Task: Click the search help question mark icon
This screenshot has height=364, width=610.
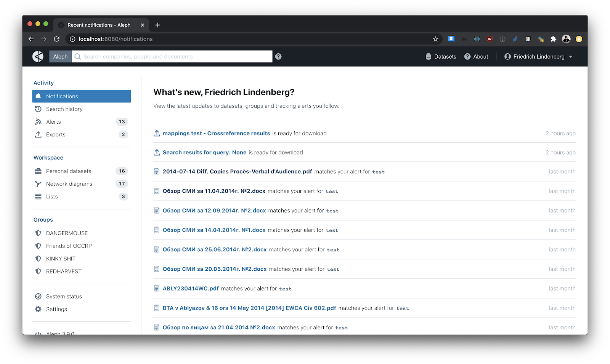Action: 278,56
